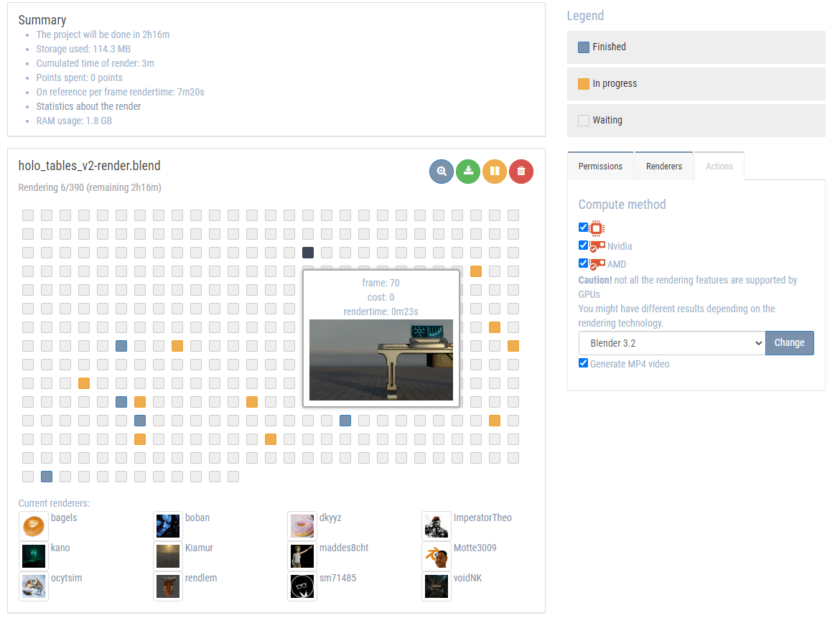Switch to the Permissions tab
The width and height of the screenshot is (840, 623).
pos(600,166)
